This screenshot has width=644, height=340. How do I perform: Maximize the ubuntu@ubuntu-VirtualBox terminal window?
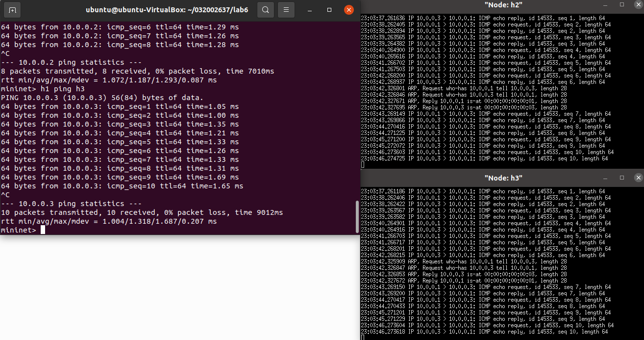[x=329, y=10]
